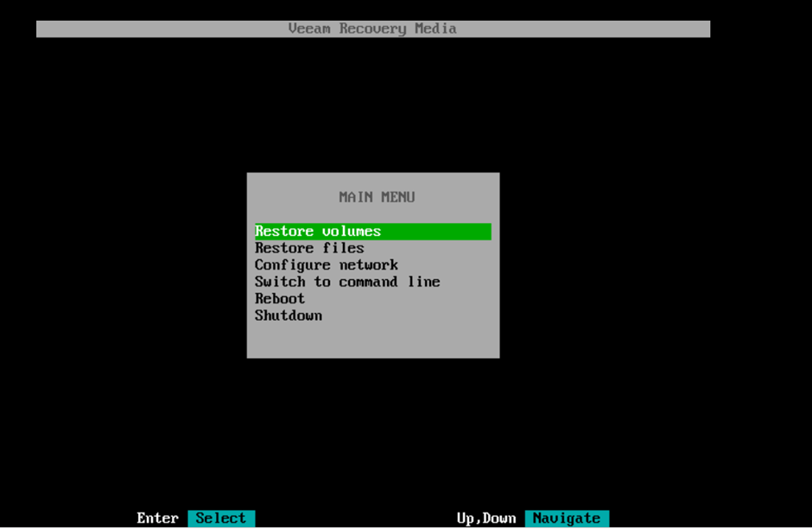Click the word Veeam in the header

(309, 29)
